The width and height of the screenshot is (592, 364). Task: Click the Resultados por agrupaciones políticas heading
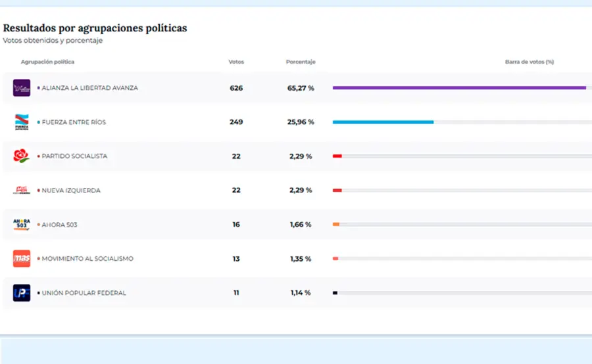[x=95, y=28]
